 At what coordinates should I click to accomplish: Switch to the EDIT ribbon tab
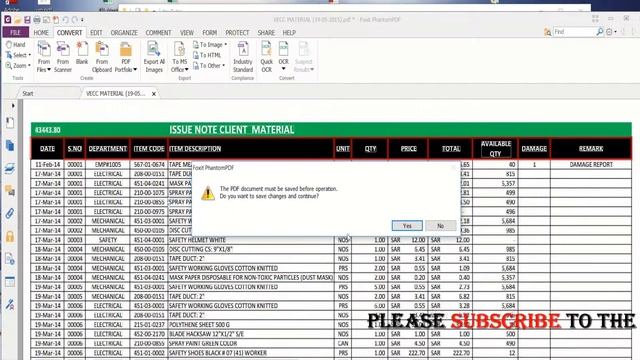(x=96, y=33)
